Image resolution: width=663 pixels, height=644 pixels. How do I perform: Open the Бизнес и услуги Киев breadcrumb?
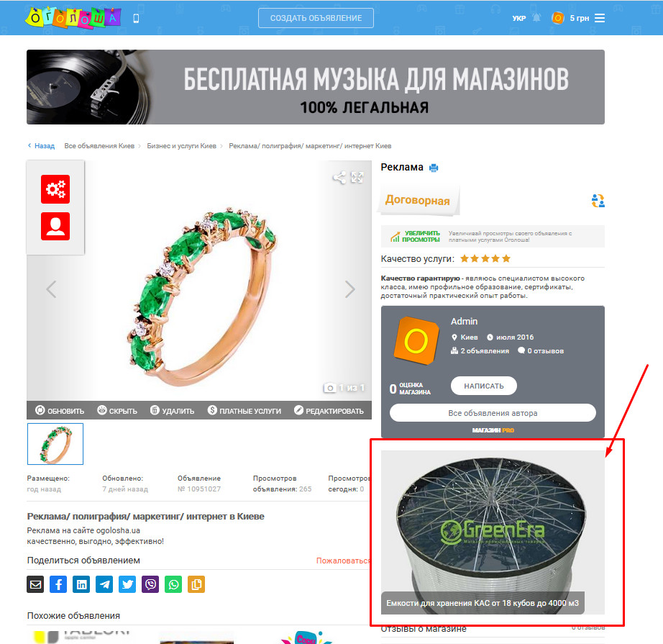pyautogui.click(x=181, y=146)
